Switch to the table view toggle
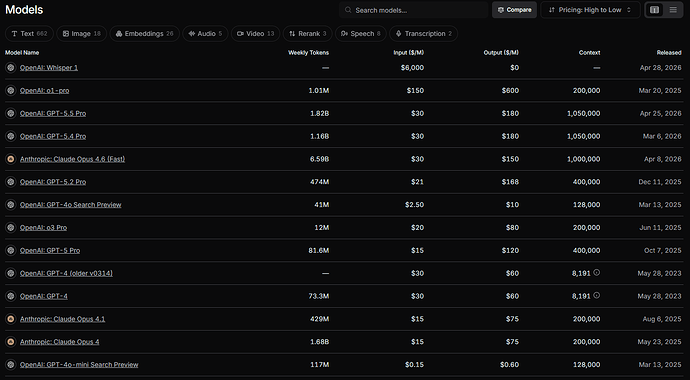690x380 pixels. 655,10
